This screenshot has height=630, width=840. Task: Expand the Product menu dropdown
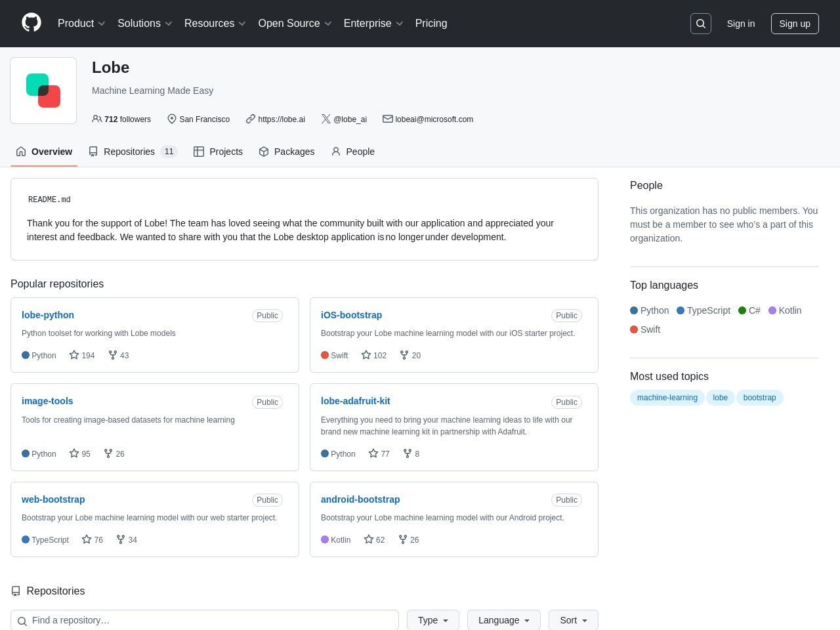coord(81,24)
